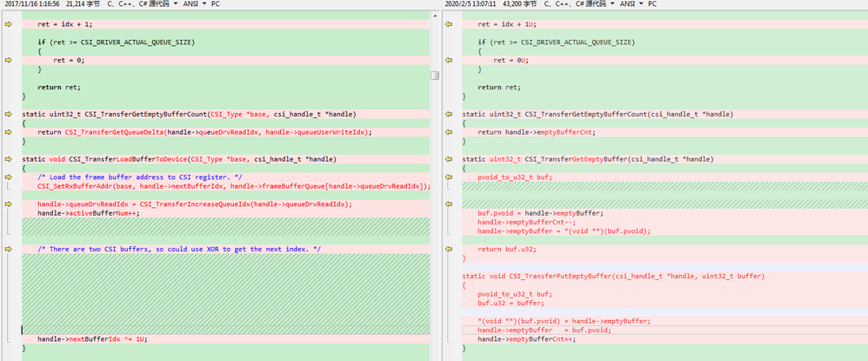Viewport: 868px width, 361px height.
Task: Click right arrow beside CSI_TransferGetEmptyBufferCount(csi_handle_t *handle)
Action: [x=449, y=114]
